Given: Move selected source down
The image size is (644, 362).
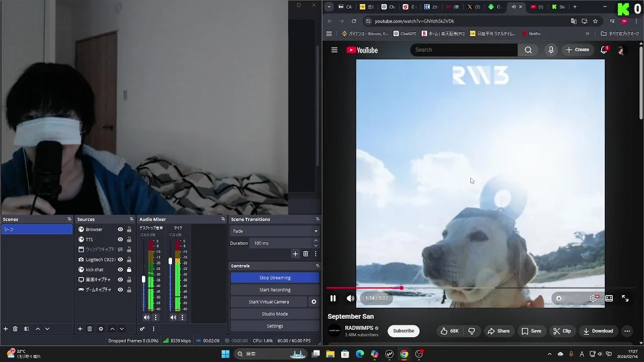Looking at the screenshot, I should (x=121, y=329).
